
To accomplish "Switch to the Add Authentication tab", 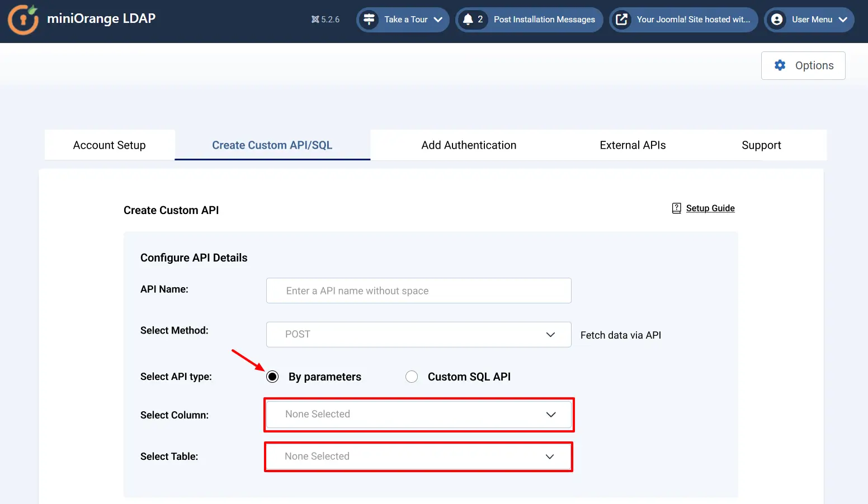I will (x=469, y=145).
